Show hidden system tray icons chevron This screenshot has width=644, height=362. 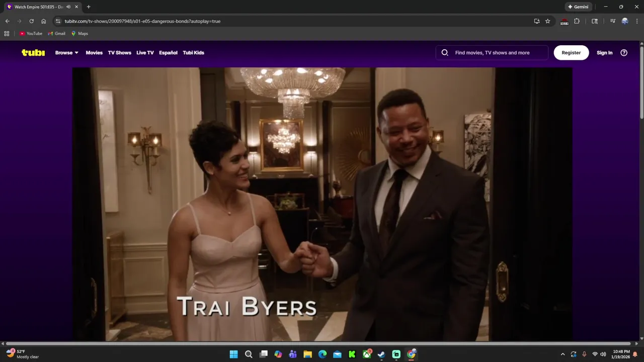coord(562,354)
